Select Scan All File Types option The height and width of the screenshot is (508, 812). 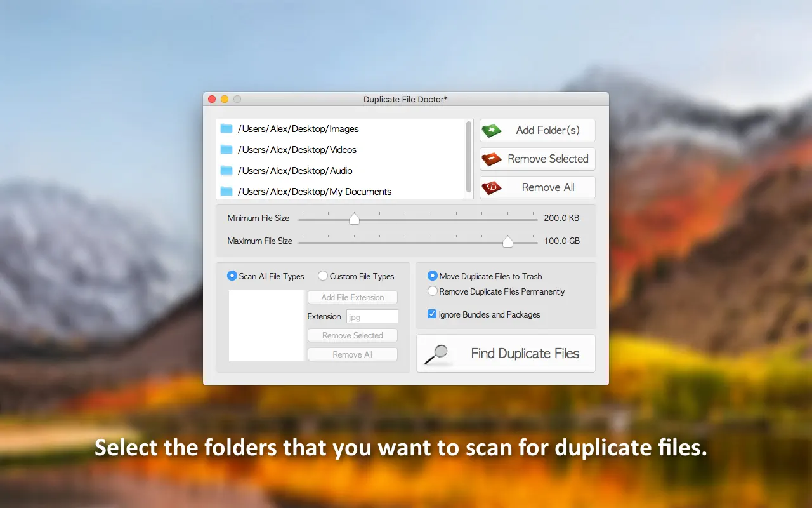tap(232, 276)
